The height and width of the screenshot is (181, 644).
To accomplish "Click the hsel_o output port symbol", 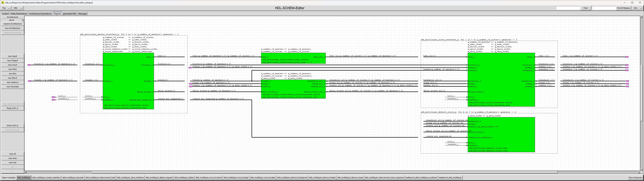I will click(x=627, y=57).
